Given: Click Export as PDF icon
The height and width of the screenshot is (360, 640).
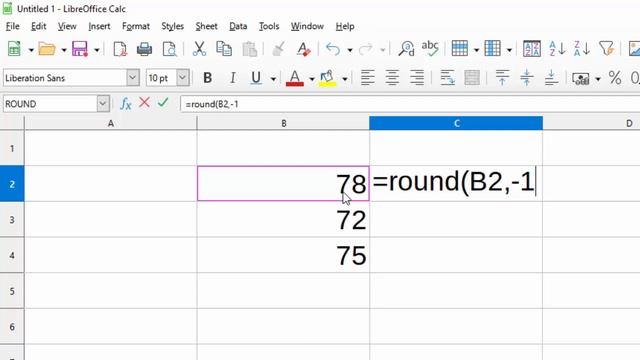Looking at the screenshot, I should [120, 49].
